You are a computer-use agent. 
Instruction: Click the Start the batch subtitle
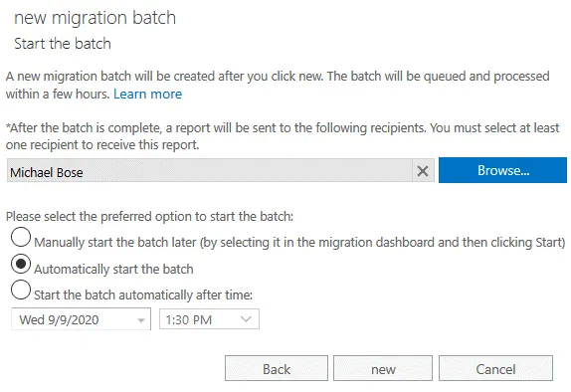[63, 44]
